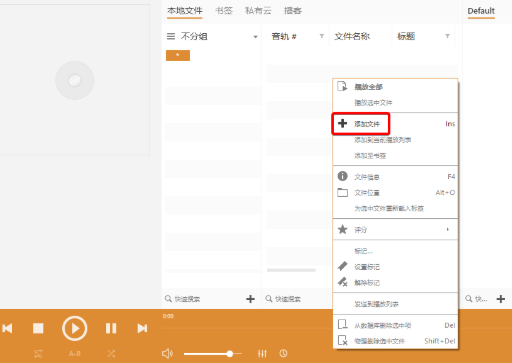Click the horizontal scrollbar under the table

[x=291, y=270]
